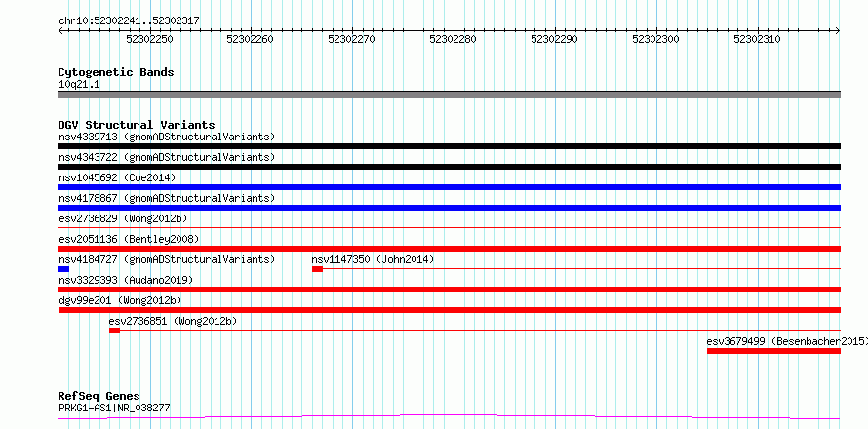Open the nsv1045692 (Coe2014) variant label
868x429 pixels.
pyautogui.click(x=117, y=177)
